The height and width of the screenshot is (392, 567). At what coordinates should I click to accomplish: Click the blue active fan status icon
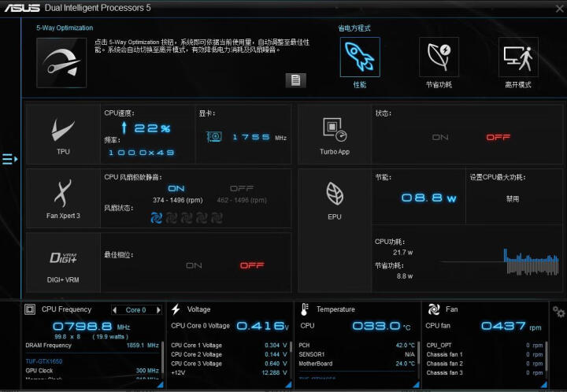click(156, 218)
